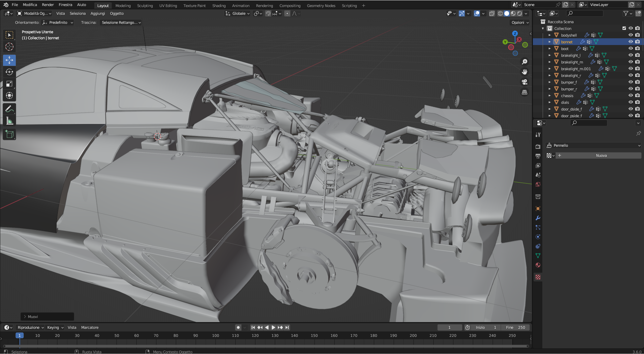This screenshot has width=644, height=354.
Task: Click the Fine end frame field
Action: (515, 327)
